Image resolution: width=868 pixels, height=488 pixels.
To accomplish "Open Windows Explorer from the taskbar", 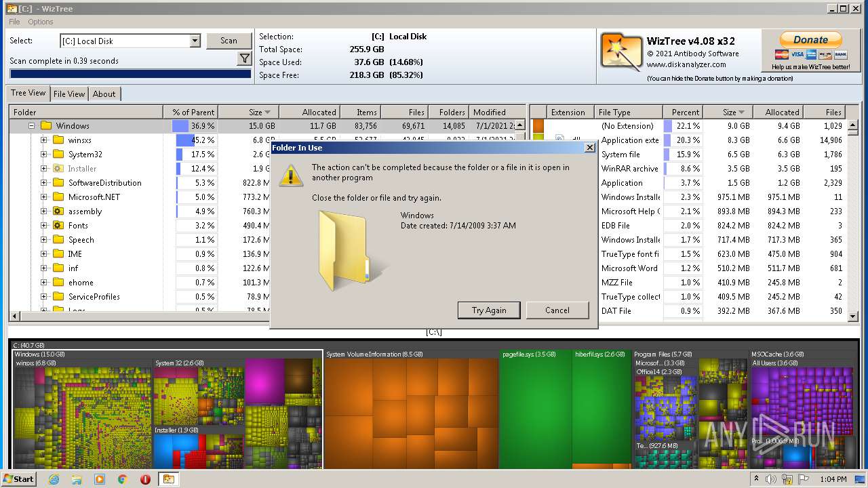I will pos(77,479).
